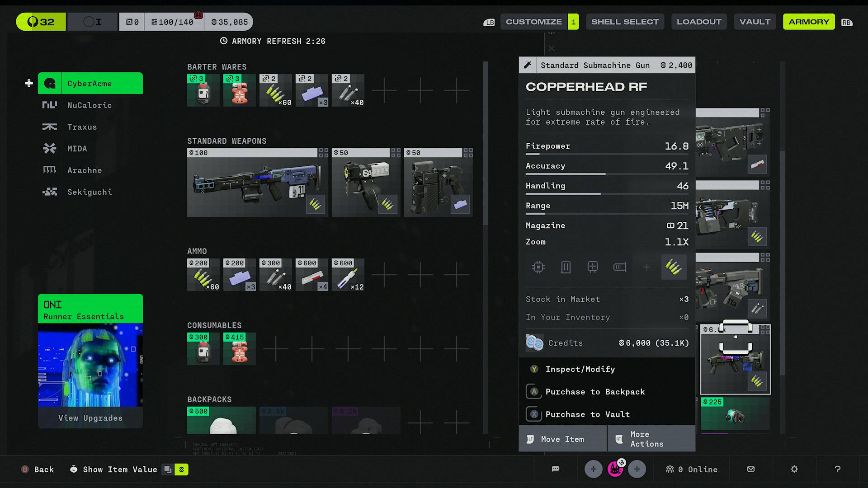Switch to the VAULT tab
This screenshot has width=868, height=488.
pos(755,21)
